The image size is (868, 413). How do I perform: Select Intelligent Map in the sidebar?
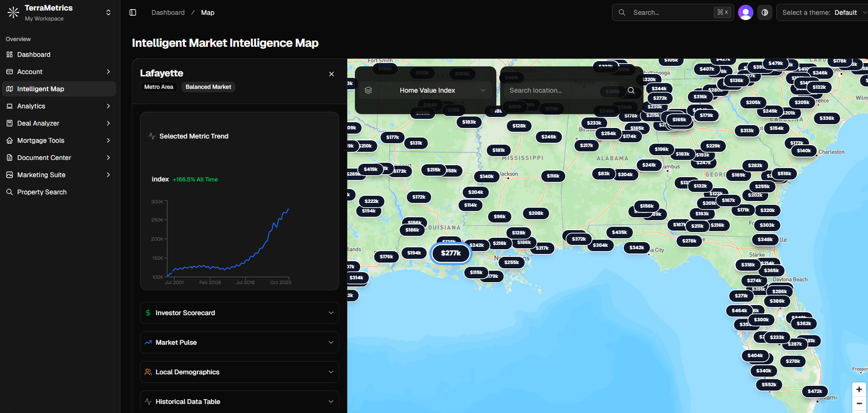pos(59,89)
